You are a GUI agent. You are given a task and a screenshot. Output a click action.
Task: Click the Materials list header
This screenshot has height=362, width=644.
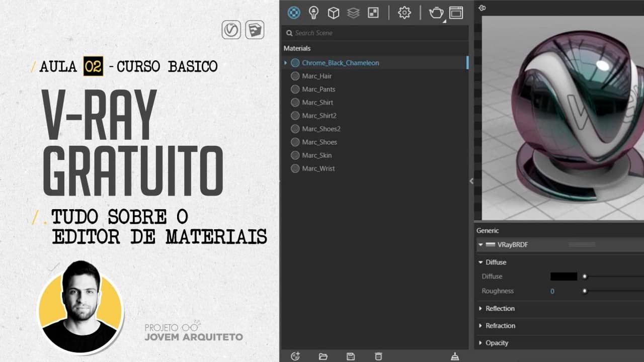(x=297, y=48)
